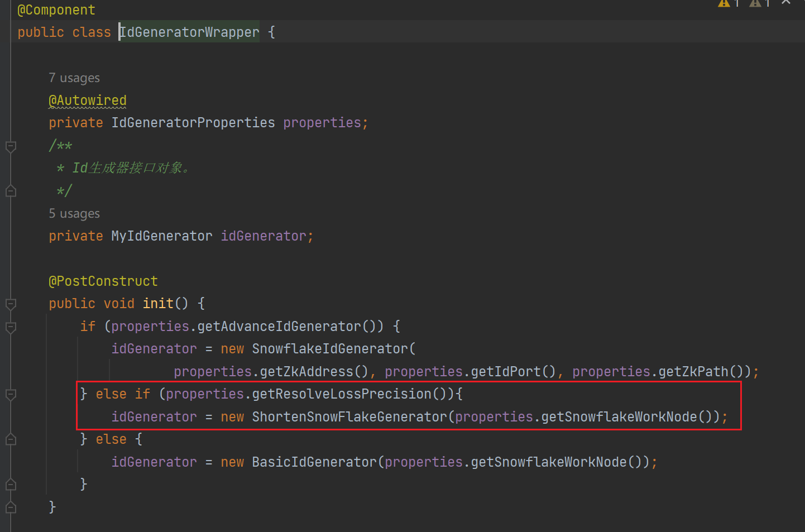
Task: Click the IdGeneratorProperties type name
Action: 193,123
